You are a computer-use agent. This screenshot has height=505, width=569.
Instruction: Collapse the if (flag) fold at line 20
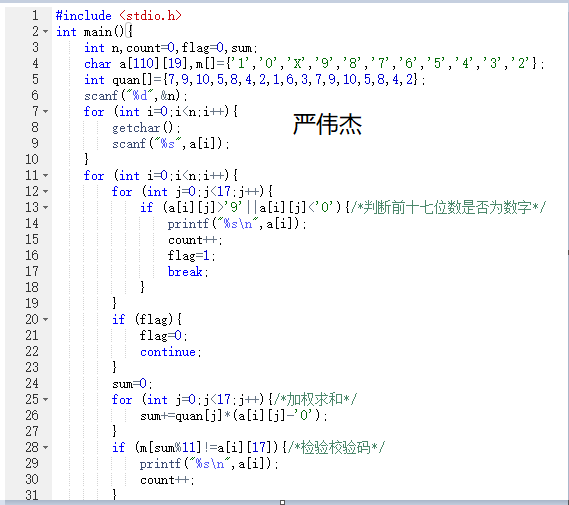[x=45, y=320]
